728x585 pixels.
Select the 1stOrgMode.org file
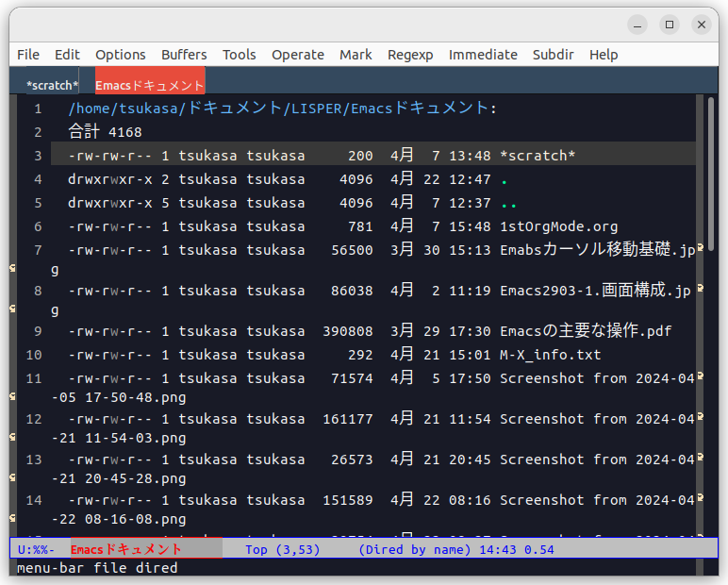[x=559, y=226]
